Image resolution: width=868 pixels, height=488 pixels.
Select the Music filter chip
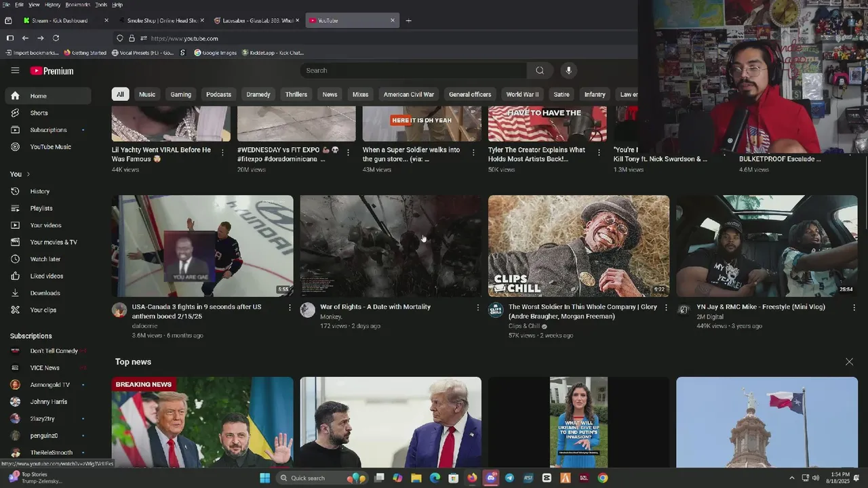[147, 94]
